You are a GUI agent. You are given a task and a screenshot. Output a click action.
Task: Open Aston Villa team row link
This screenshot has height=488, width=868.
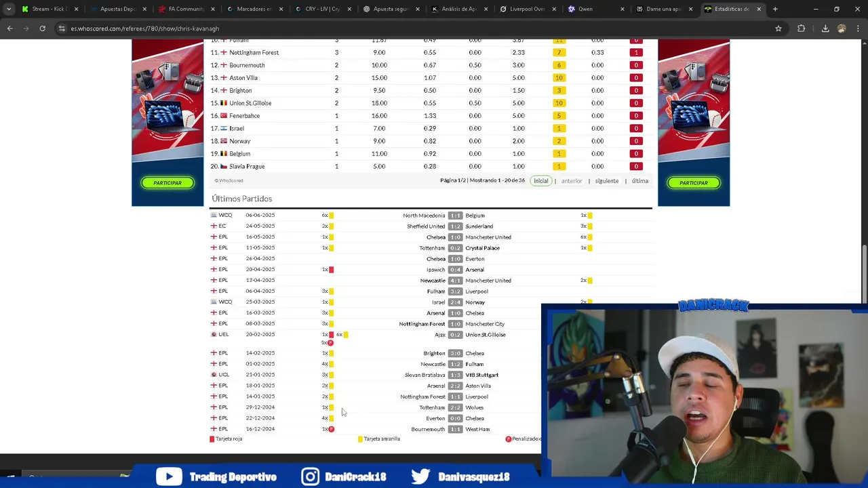coord(243,78)
